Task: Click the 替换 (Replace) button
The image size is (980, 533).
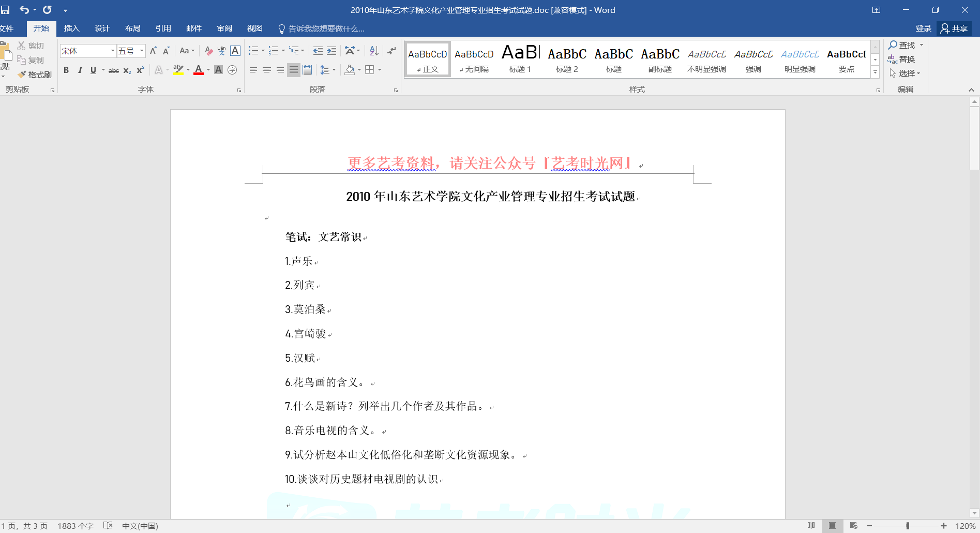Action: 902,60
